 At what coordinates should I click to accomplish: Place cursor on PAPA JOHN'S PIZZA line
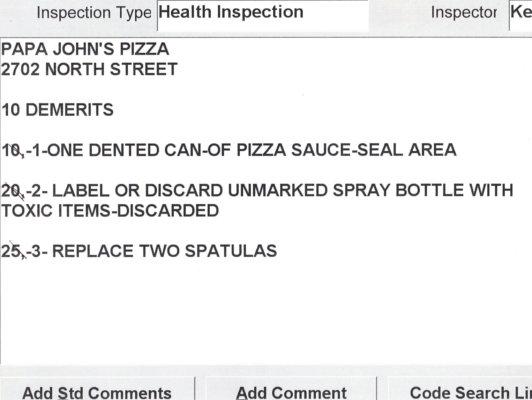click(x=85, y=49)
